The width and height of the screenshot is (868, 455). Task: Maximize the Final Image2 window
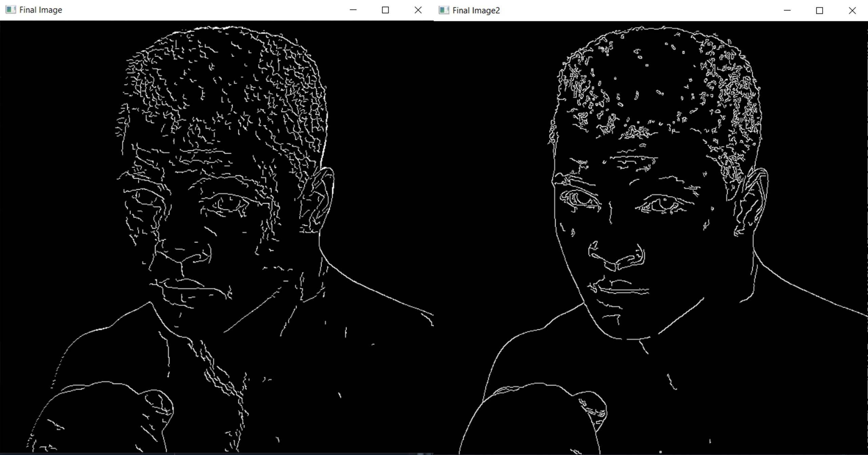point(819,10)
